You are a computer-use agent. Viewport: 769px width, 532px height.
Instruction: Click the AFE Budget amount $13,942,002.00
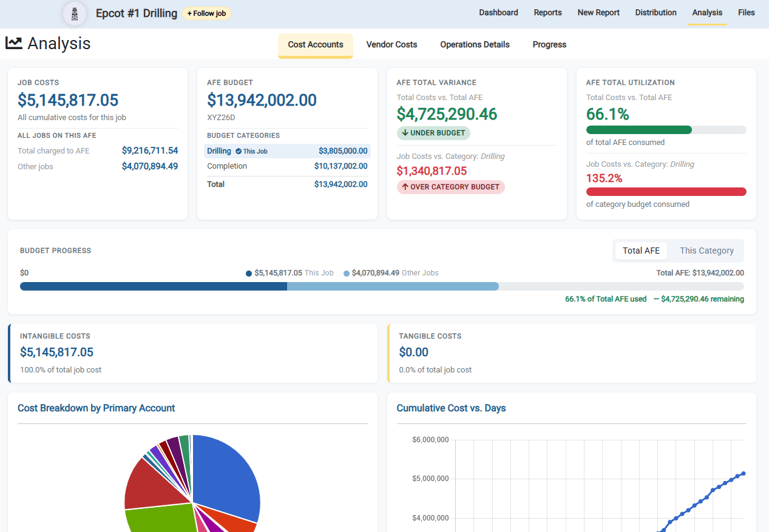point(262,100)
